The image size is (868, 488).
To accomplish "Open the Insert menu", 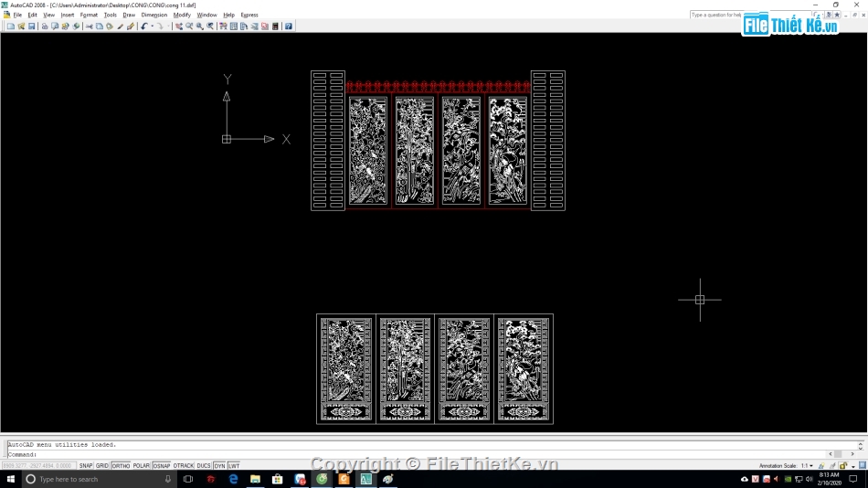I will [68, 15].
